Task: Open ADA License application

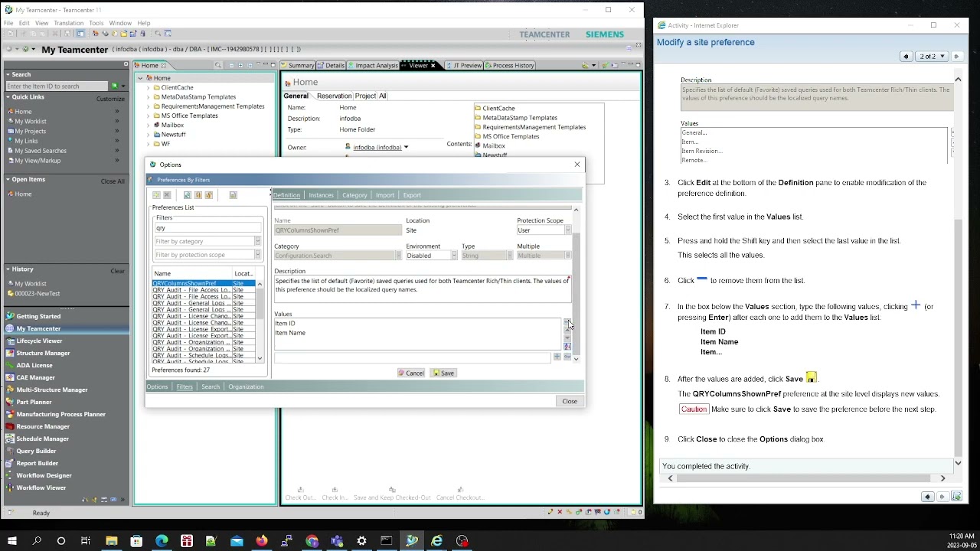Action: pos(34,365)
